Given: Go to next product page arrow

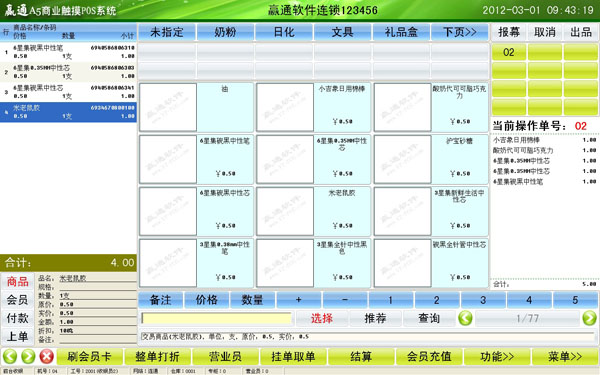Looking at the screenshot, I should 589,318.
